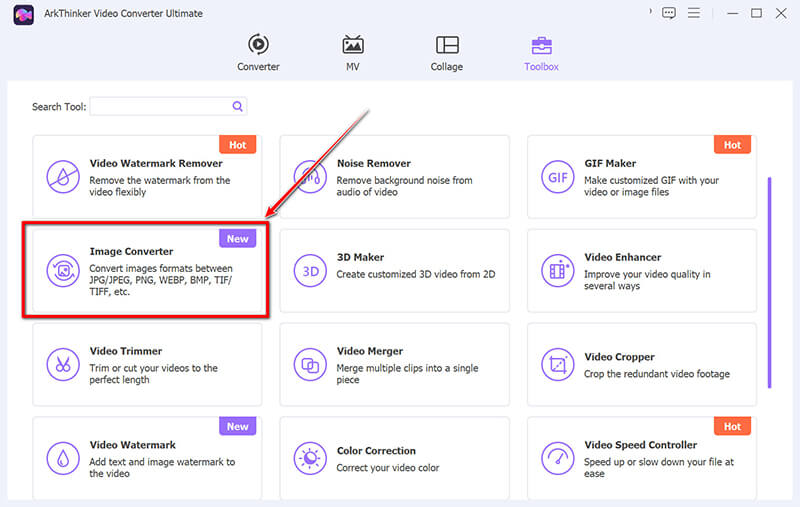Open Video Watermark Remover title text

(156, 164)
